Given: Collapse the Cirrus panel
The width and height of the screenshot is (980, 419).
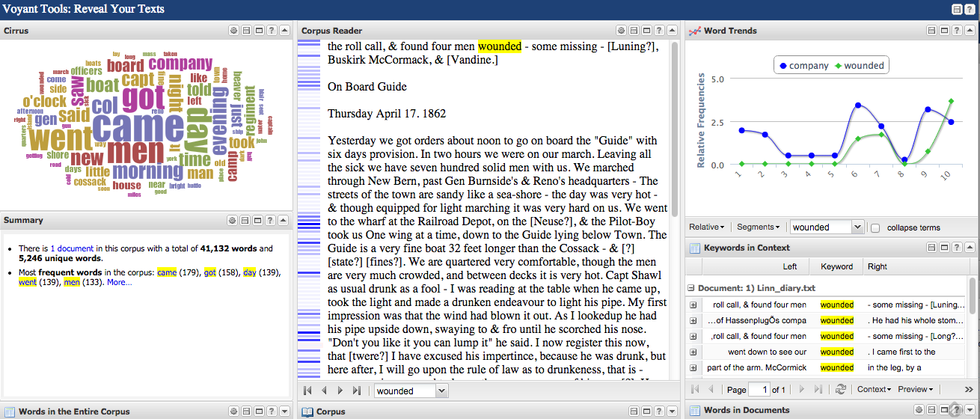Looking at the screenshot, I should [x=284, y=31].
